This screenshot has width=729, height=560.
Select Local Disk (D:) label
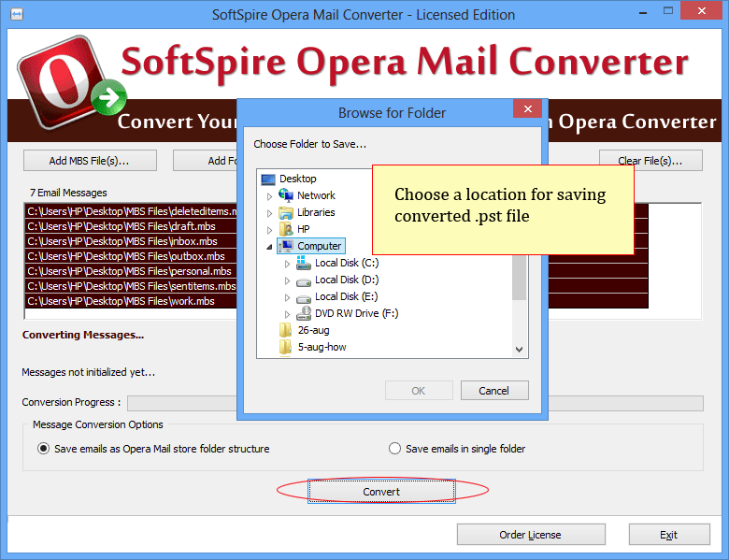(347, 280)
